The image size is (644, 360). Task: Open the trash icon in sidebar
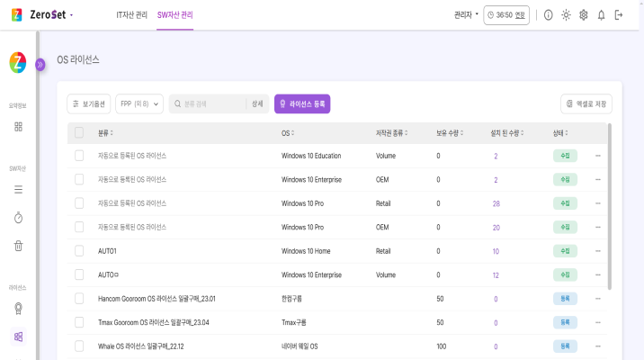pyautogui.click(x=18, y=245)
